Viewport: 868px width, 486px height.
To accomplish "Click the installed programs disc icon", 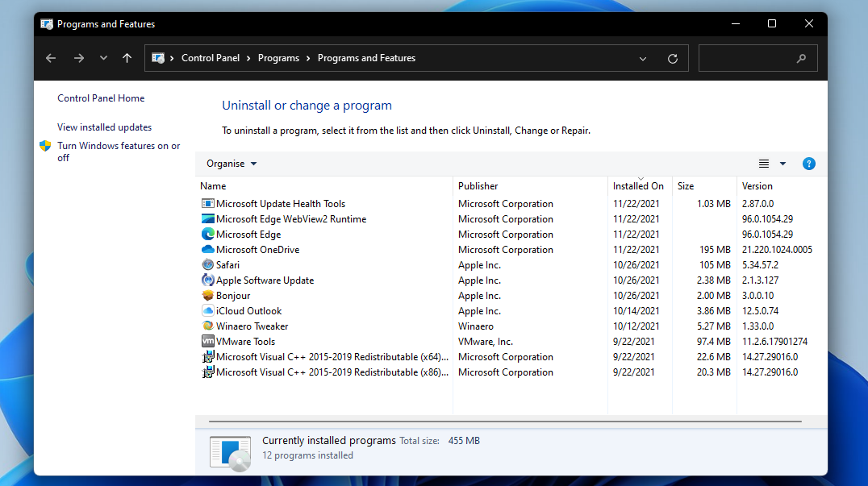I will pyautogui.click(x=231, y=453).
